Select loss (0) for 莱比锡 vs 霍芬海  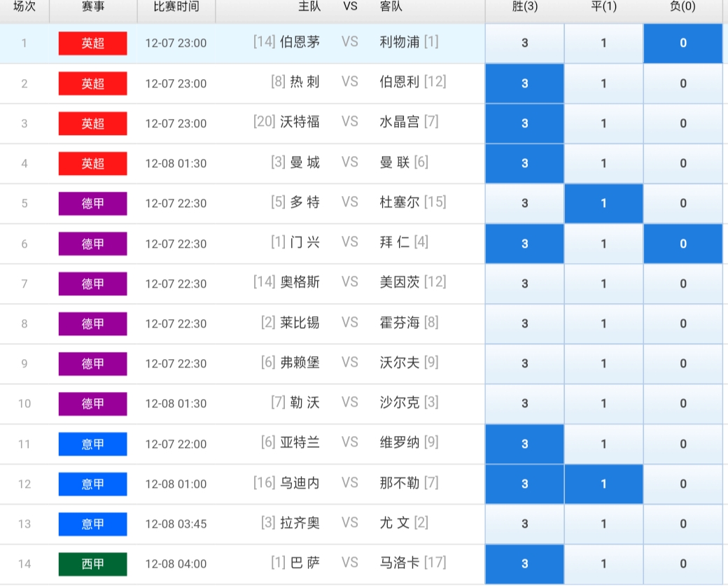click(x=683, y=323)
